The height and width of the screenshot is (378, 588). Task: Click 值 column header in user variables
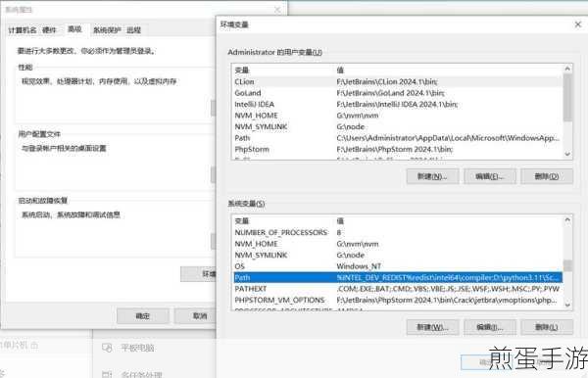click(x=340, y=71)
